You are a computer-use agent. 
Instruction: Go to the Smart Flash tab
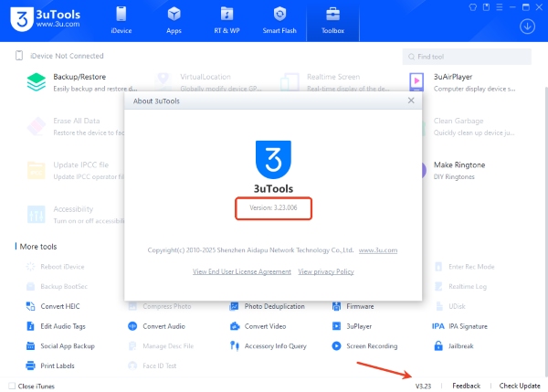279,20
